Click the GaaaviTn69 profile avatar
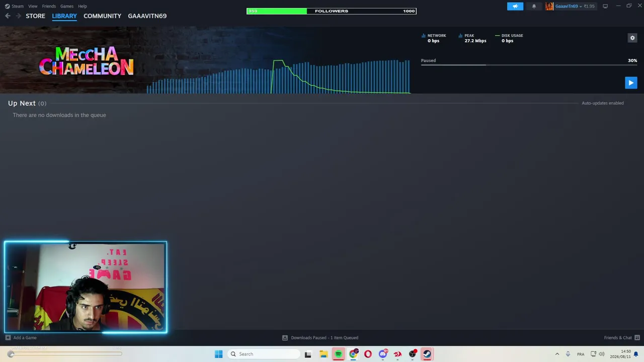Screen dimensions: 644x362 click(549, 6)
